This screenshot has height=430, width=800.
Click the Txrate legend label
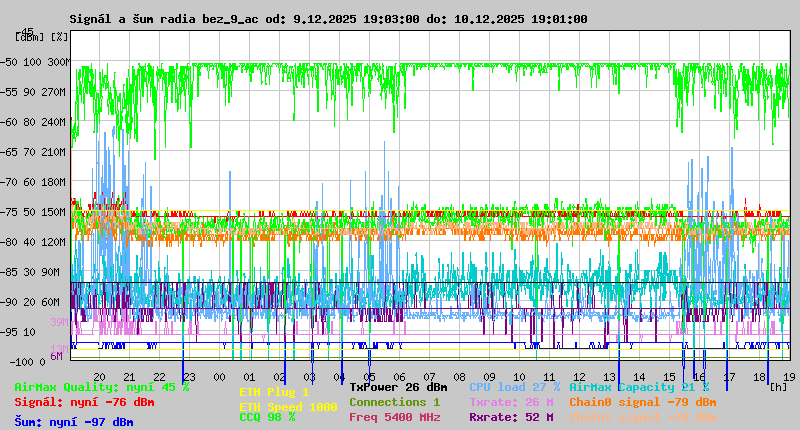[x=511, y=402]
